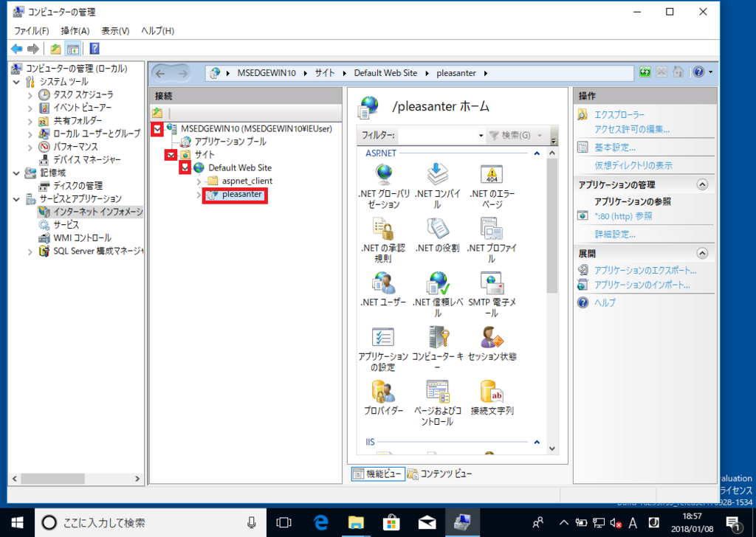Open the 操作(A) menu

click(x=75, y=31)
